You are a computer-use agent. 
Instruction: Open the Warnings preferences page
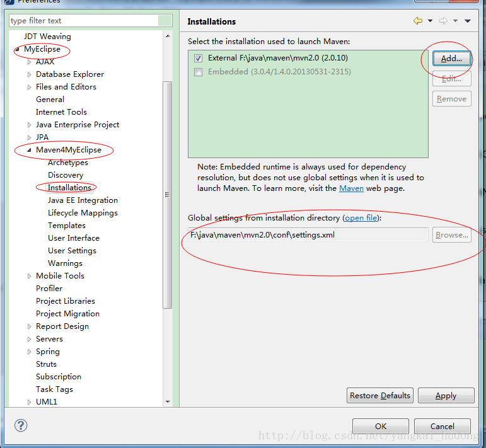point(65,263)
